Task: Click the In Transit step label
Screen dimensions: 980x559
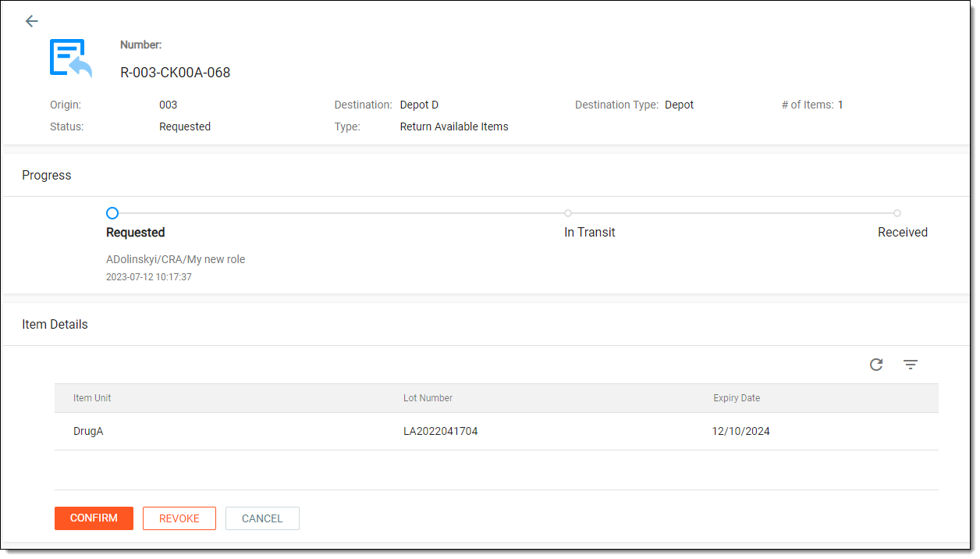Action: click(x=590, y=232)
